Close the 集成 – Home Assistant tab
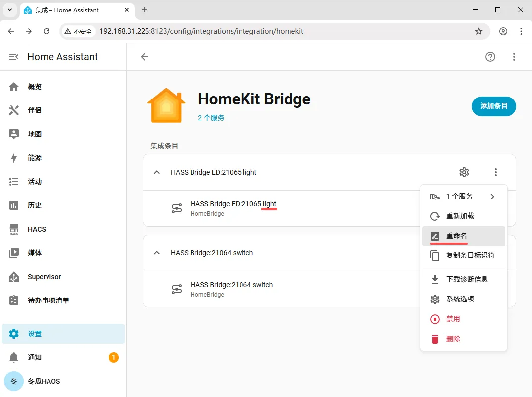This screenshot has width=532, height=397. tap(127, 10)
